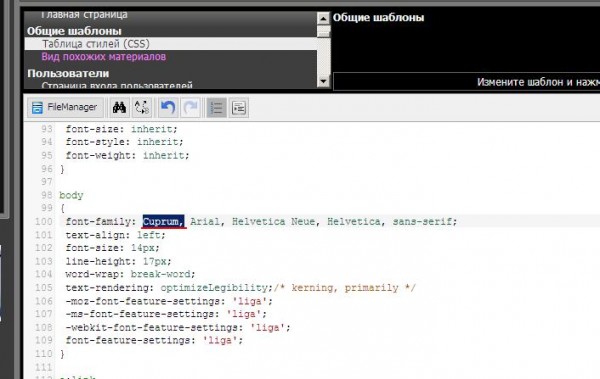This screenshot has width=600, height=379.
Task: Click 'Arial' in font-family line
Action: (x=205, y=221)
